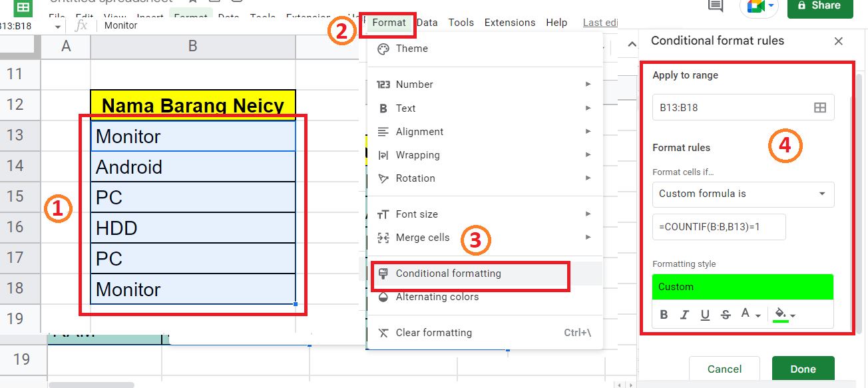Select column B header
This screenshot has width=868, height=388.
193,46
